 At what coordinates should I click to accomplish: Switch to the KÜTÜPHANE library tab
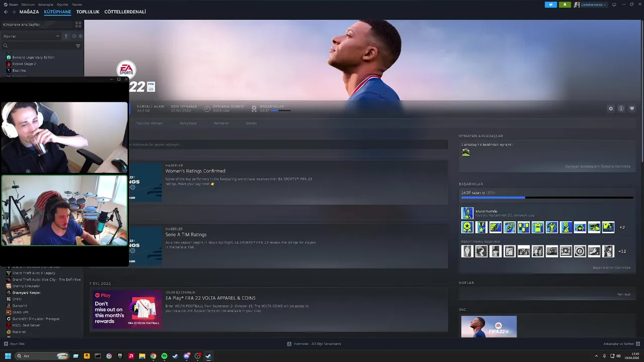tap(57, 12)
